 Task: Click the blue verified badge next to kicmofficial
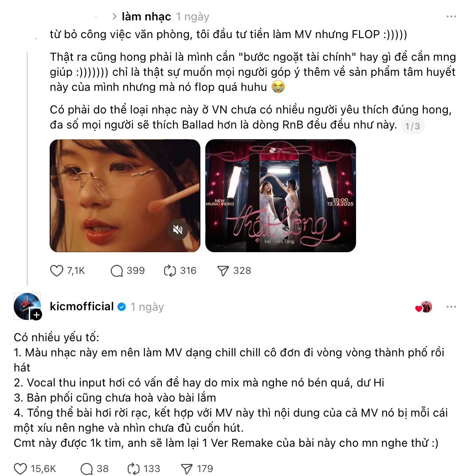[122, 307]
